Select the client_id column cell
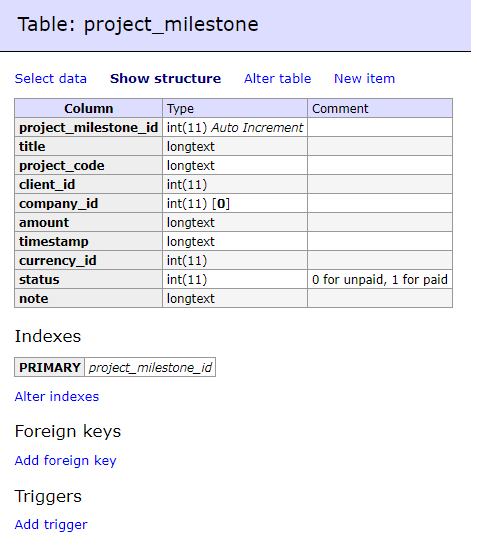 89,185
